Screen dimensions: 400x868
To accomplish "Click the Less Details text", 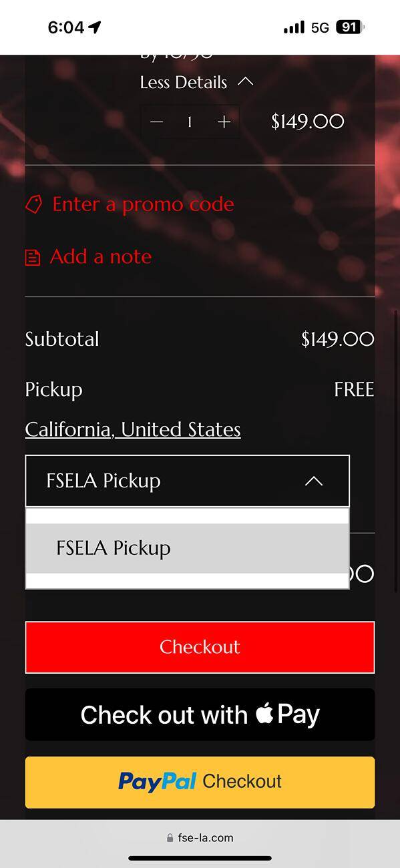I will (x=184, y=82).
